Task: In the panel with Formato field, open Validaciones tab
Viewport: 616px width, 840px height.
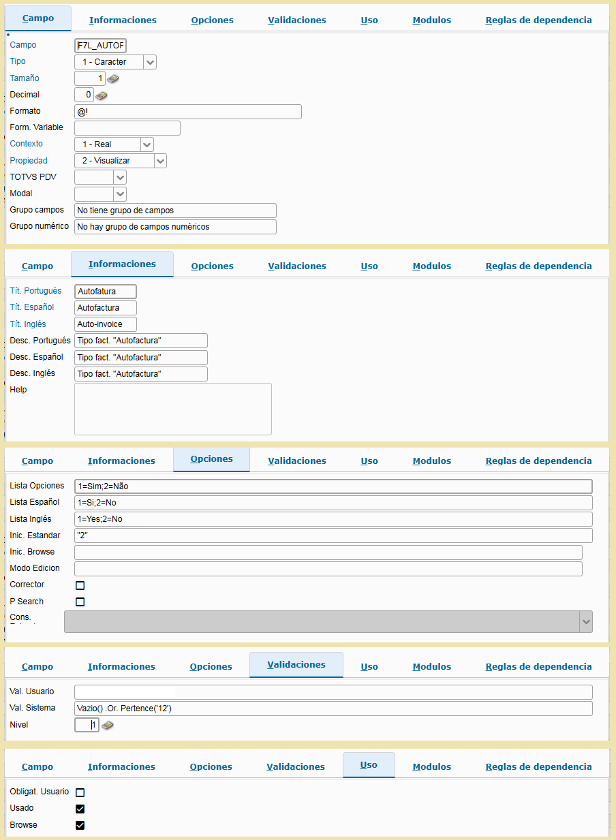Action: [x=297, y=20]
